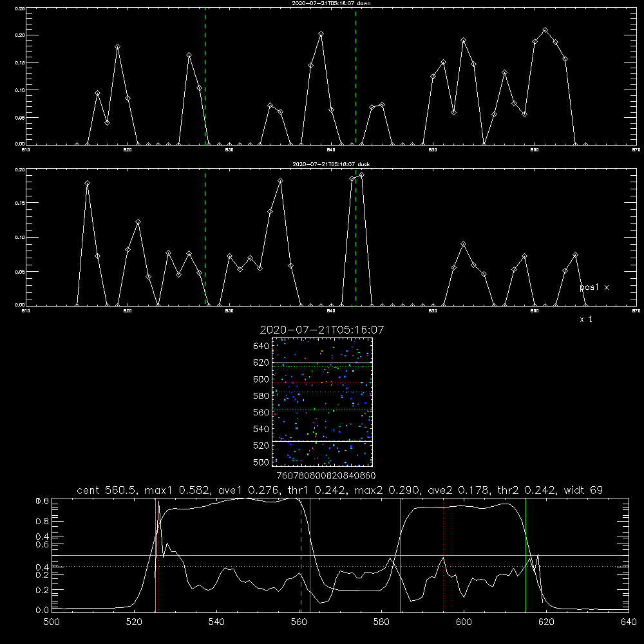
Task: Click the timestamp title above the scatter image
Action: coord(322,330)
